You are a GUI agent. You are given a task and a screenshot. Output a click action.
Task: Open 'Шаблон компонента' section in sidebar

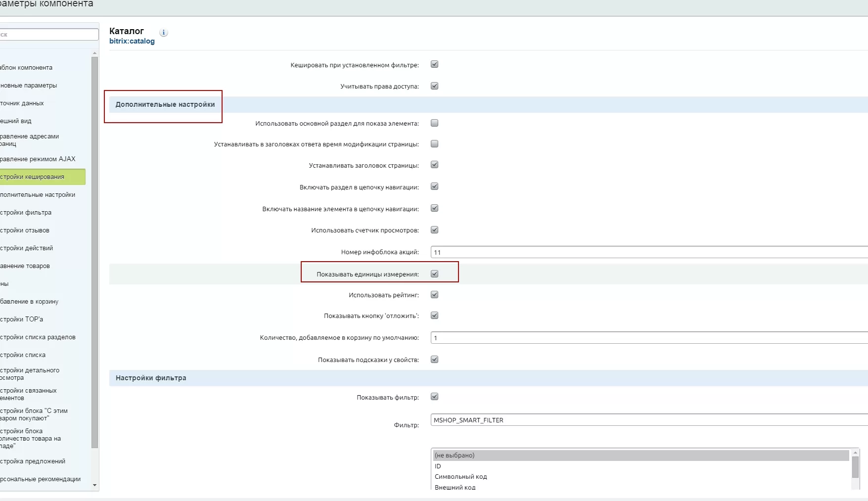(x=26, y=68)
